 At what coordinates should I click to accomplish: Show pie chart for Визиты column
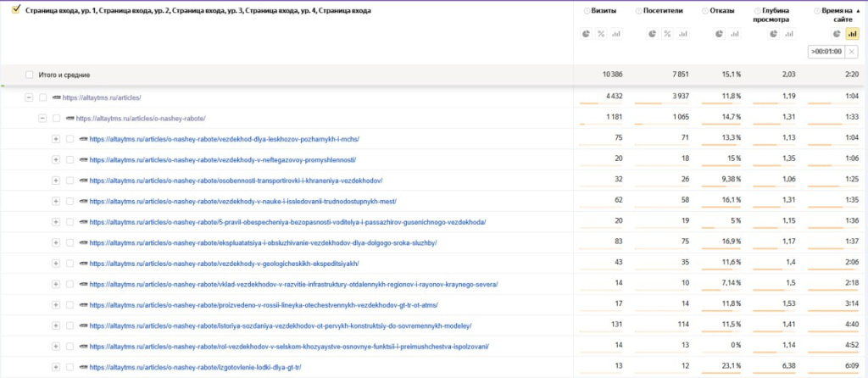(586, 34)
